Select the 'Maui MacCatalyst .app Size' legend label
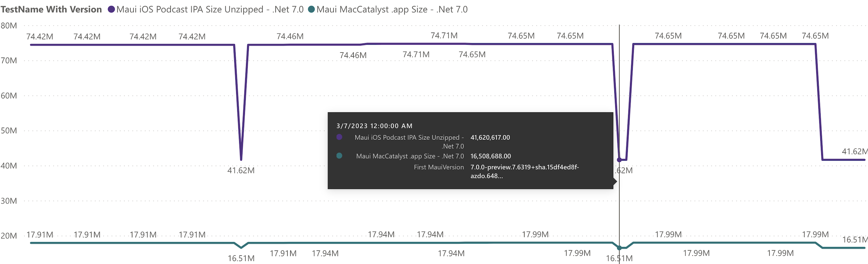868x264 pixels. pos(392,10)
